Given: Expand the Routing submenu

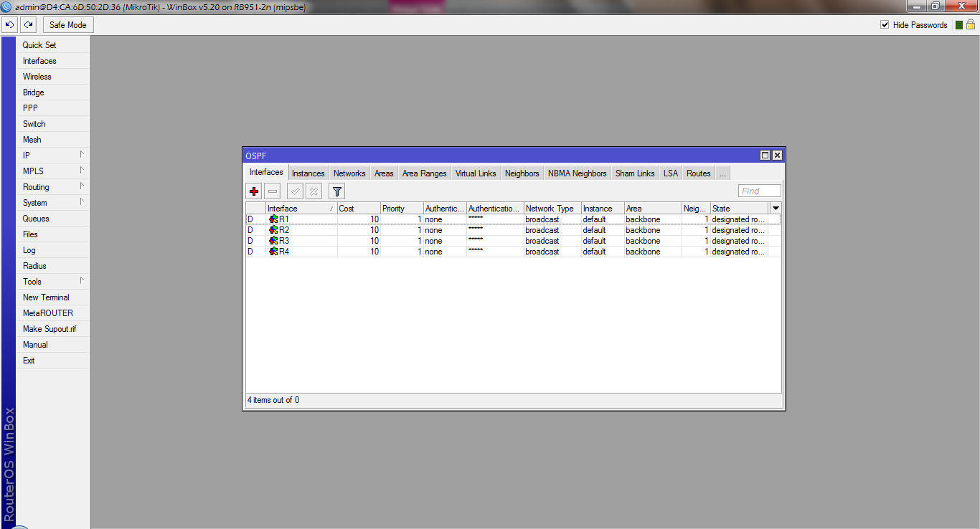Looking at the screenshot, I should coord(53,187).
